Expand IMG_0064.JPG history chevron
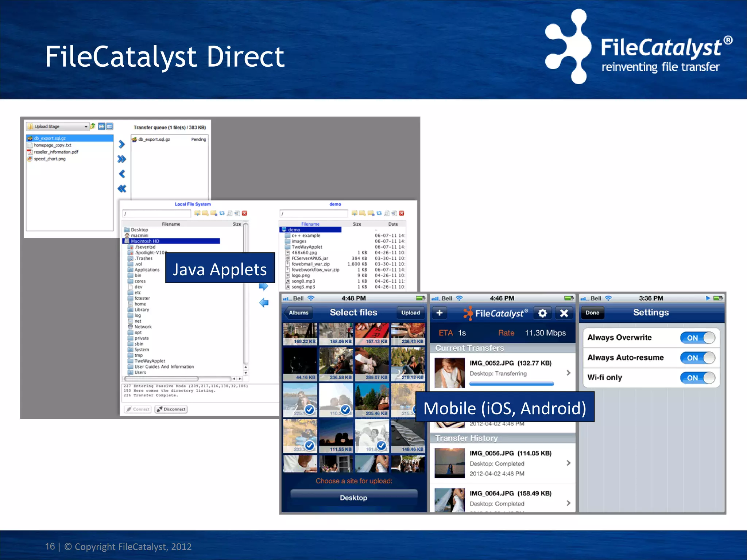This screenshot has width=747, height=560. [x=568, y=503]
